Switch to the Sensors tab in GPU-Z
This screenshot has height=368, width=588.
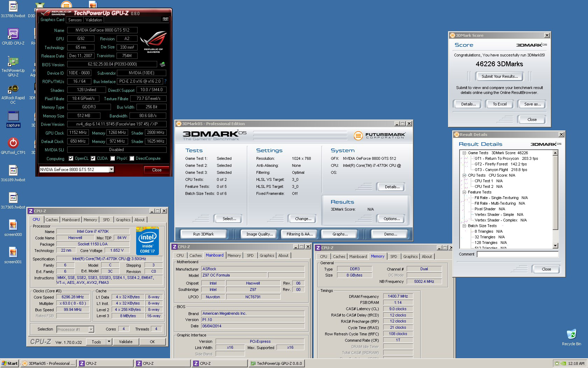pyautogui.click(x=75, y=20)
